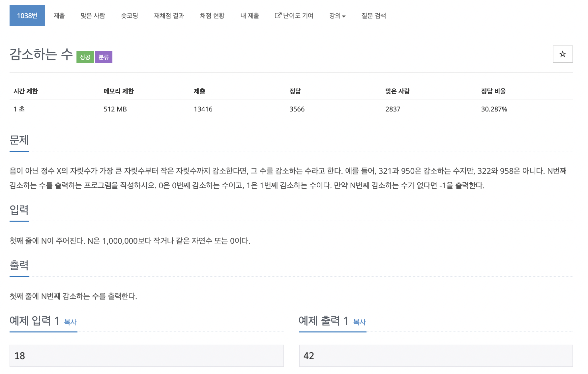588x374 pixels.
Task: Check the 채점 현황 tab
Action: (212, 16)
